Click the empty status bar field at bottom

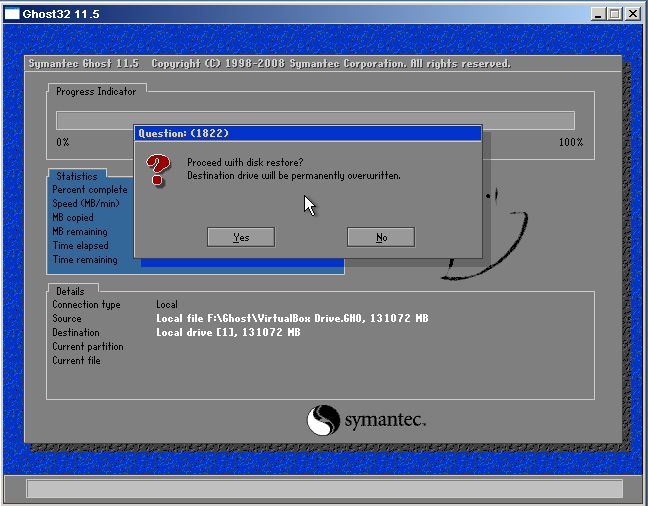tap(324, 489)
